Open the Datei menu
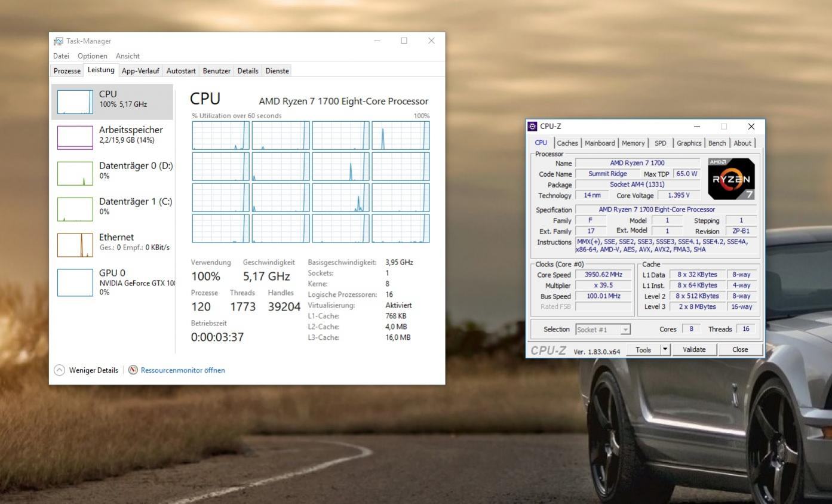This screenshot has height=504, width=832. coord(61,56)
